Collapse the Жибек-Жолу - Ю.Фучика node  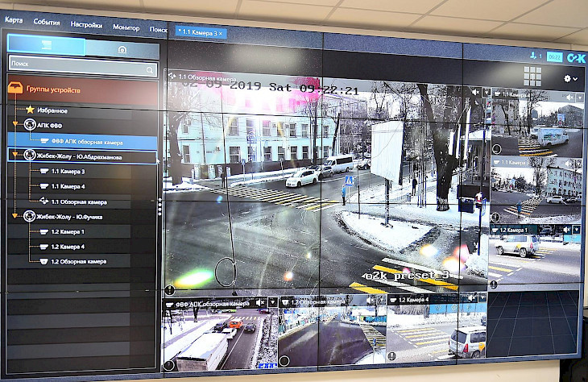point(14,216)
